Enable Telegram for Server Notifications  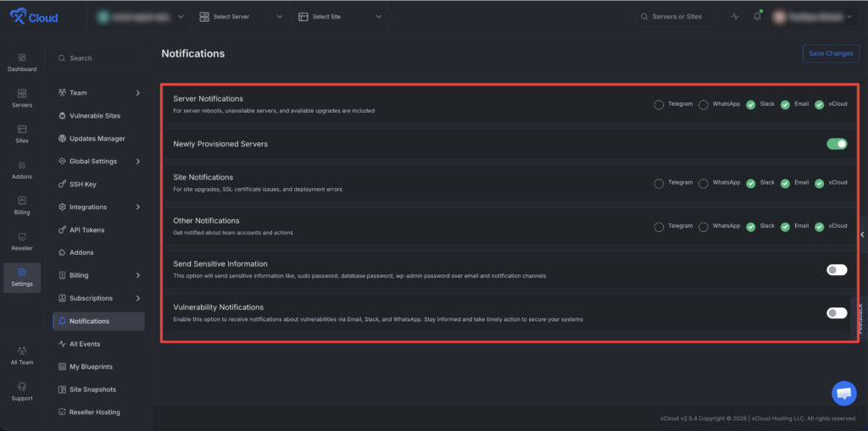tap(659, 104)
